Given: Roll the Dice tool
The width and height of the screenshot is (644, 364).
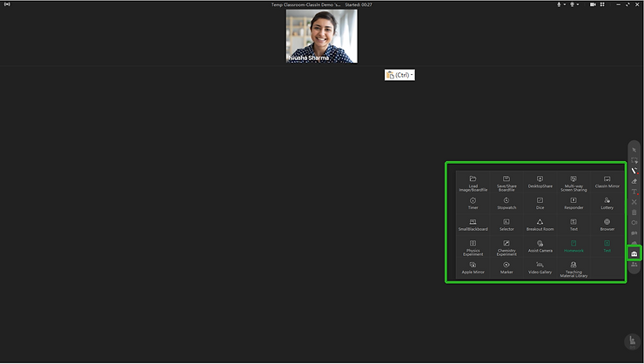Looking at the screenshot, I should click(x=540, y=203).
